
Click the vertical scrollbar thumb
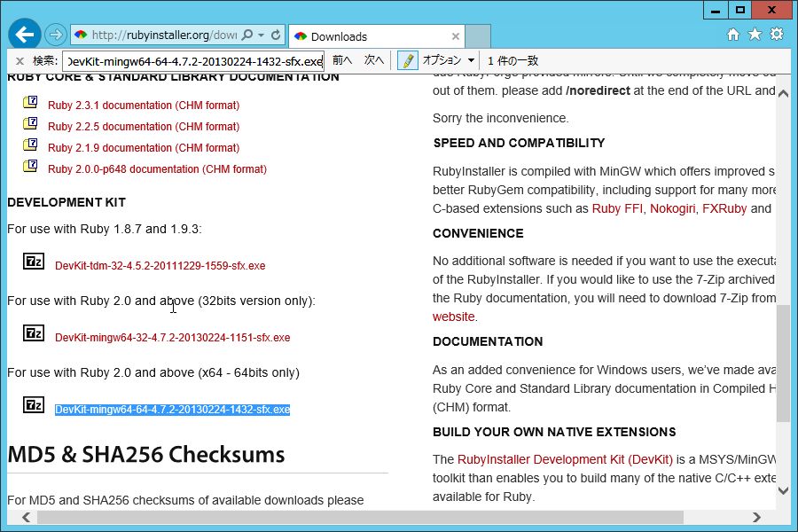point(784,365)
